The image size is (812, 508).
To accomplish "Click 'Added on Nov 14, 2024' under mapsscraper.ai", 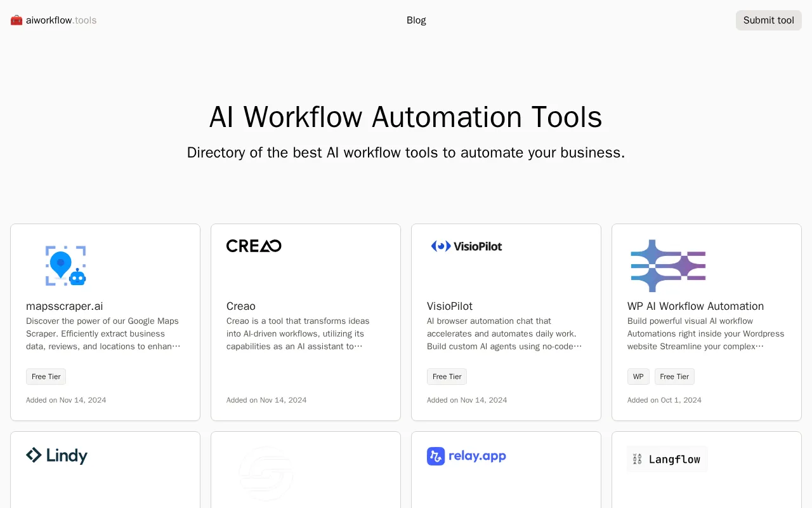I will 66,400.
